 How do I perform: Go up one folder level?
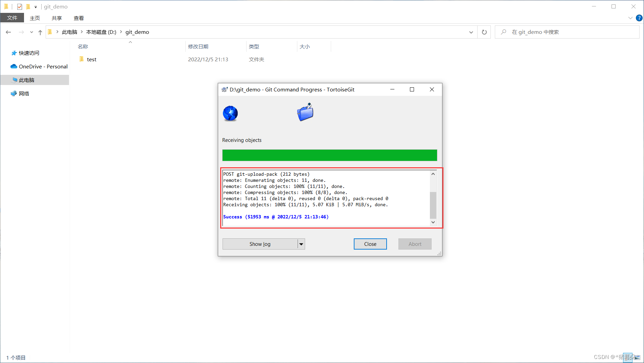40,32
